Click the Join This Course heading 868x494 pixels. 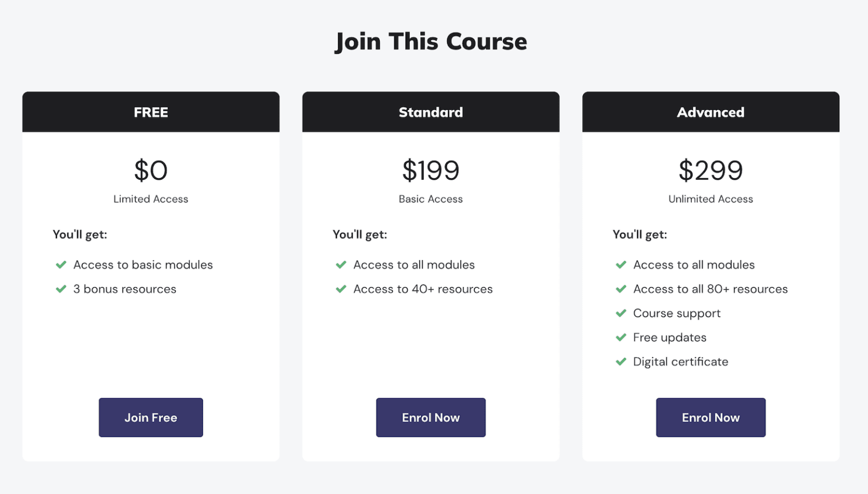pyautogui.click(x=431, y=41)
